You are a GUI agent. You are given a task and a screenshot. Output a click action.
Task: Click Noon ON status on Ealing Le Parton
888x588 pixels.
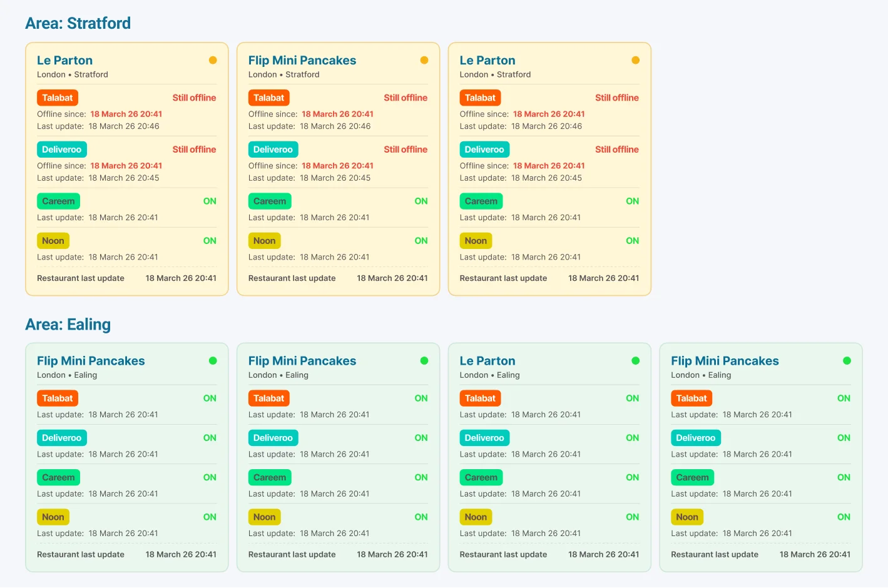point(632,517)
